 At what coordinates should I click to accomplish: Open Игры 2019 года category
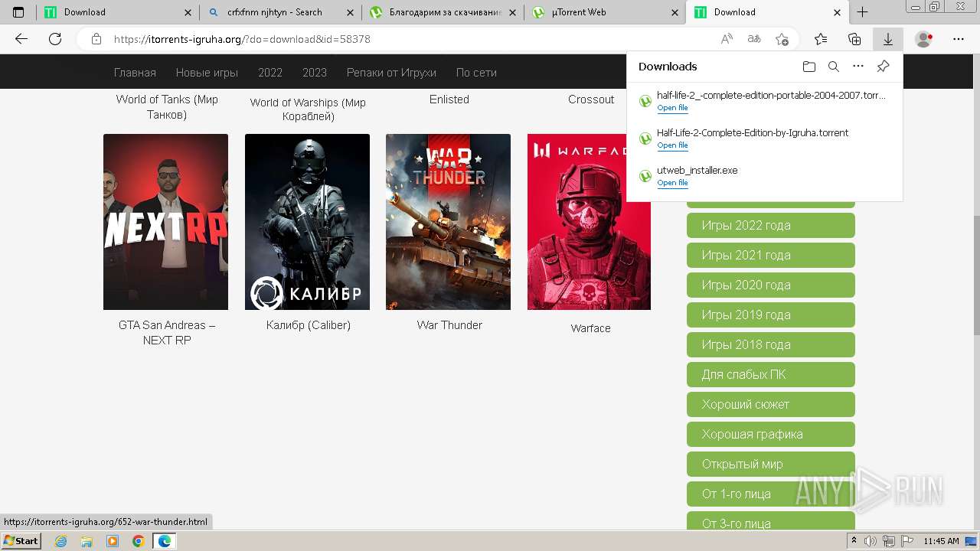tap(770, 315)
